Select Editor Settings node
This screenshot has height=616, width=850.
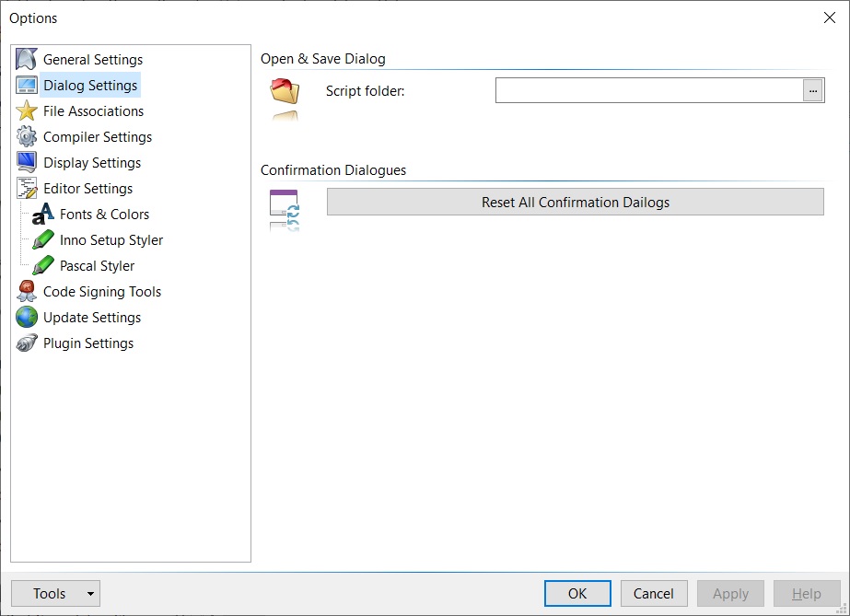(x=87, y=188)
